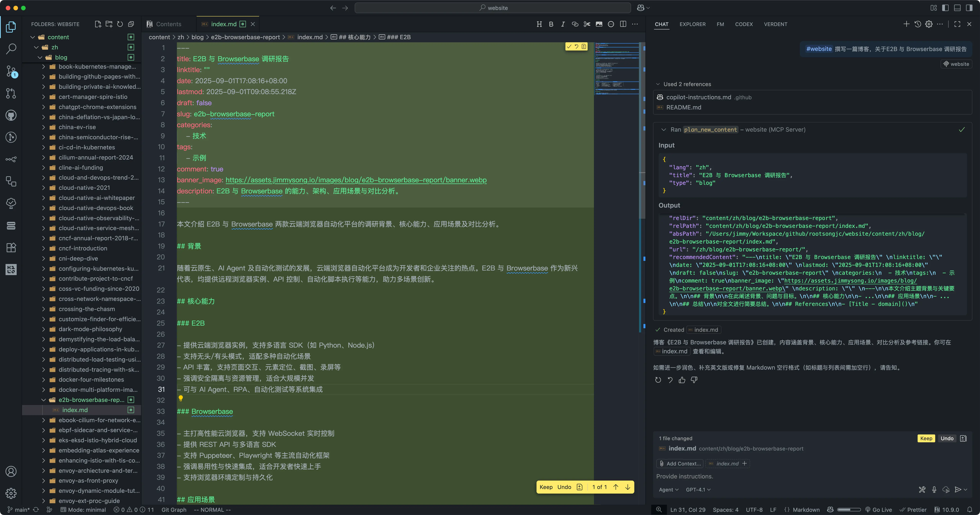The image size is (980, 515).
Task: Refresh the Folders explorer
Action: tap(120, 24)
